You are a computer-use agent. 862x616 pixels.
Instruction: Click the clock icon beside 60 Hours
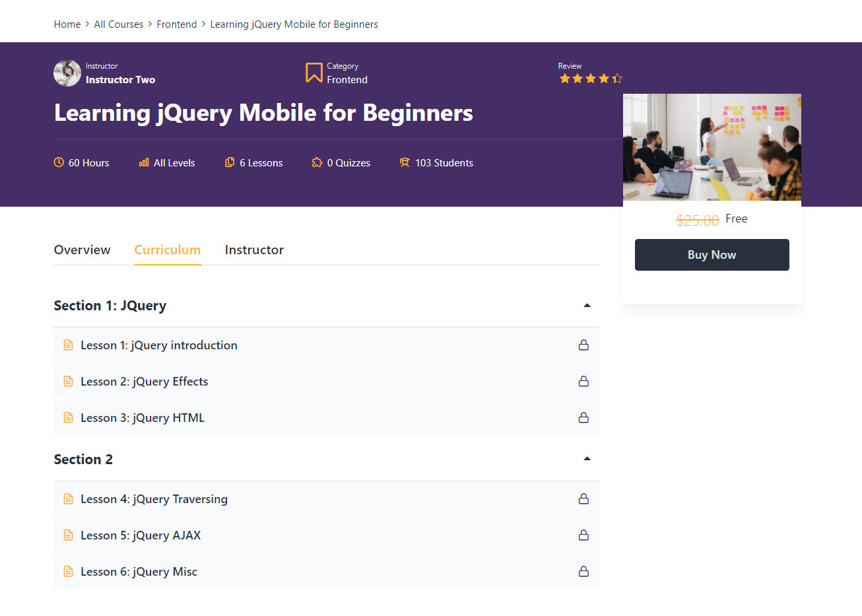[x=59, y=162]
